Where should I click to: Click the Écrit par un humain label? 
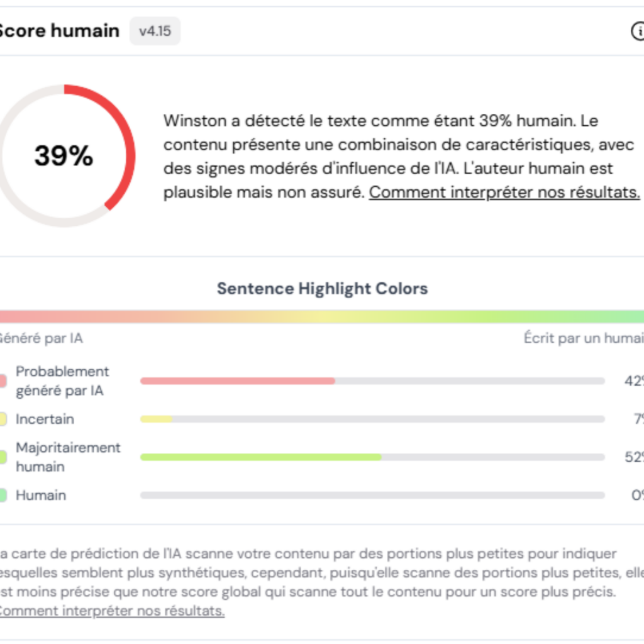coord(583,338)
